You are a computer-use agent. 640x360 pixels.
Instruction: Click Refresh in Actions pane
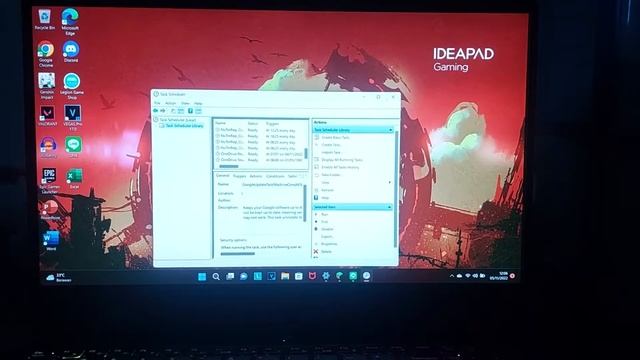[327, 190]
